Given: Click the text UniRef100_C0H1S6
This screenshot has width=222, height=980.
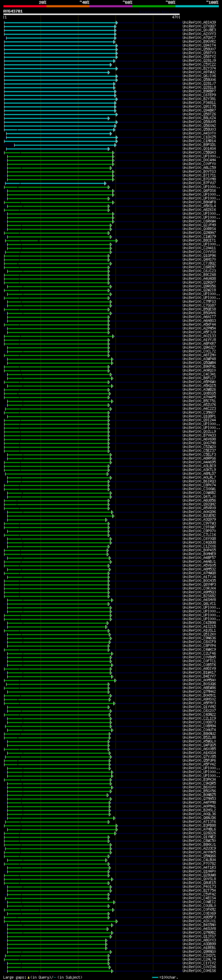Looking at the screenshot, I should (199, 971).
